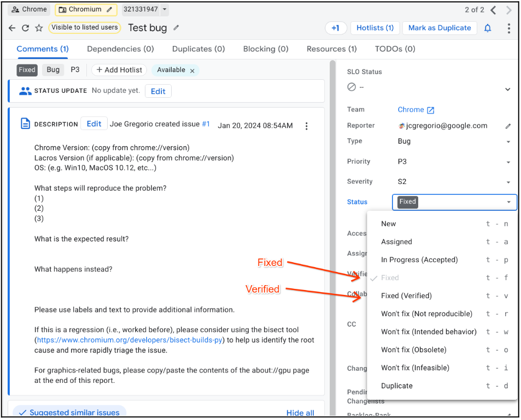This screenshot has width=521, height=420.
Task: Click the Mark as Duplicate button
Action: [x=440, y=28]
